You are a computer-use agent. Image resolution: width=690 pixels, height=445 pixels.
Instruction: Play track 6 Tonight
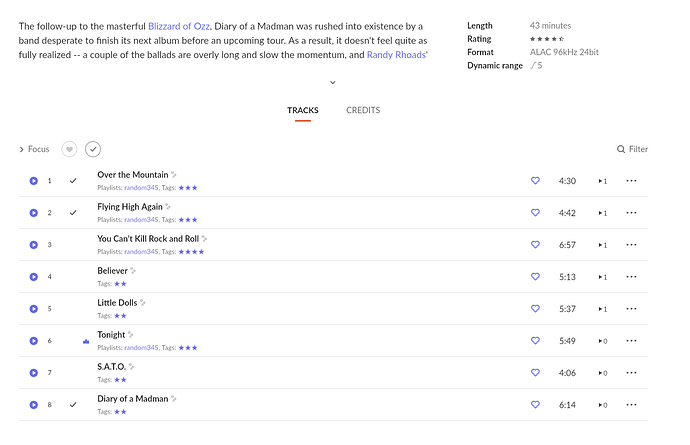pos(33,341)
